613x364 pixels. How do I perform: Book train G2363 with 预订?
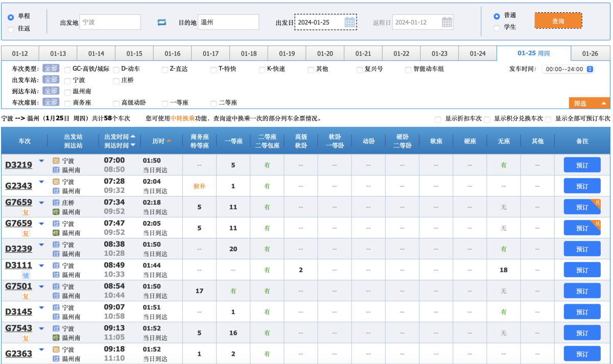[x=582, y=354]
